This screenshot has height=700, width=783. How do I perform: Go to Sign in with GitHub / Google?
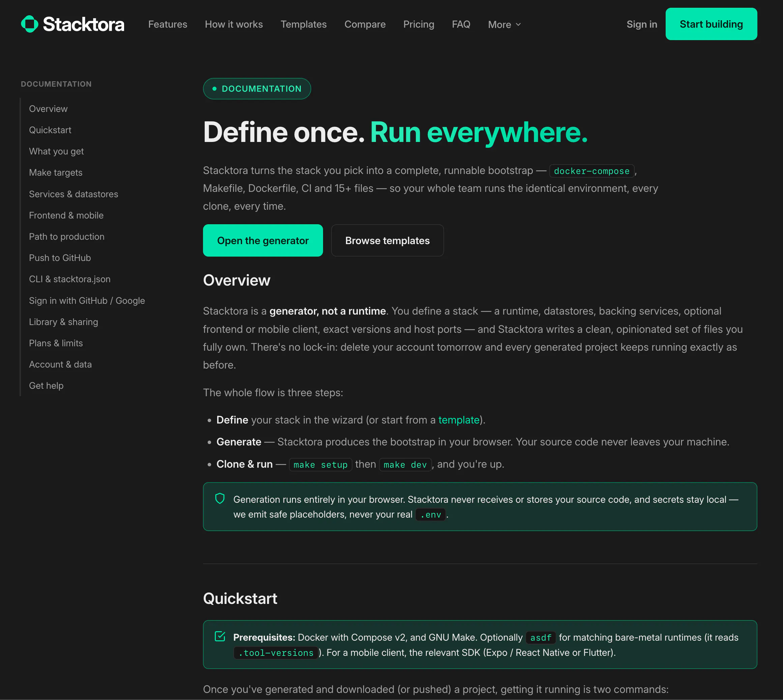pyautogui.click(x=87, y=301)
